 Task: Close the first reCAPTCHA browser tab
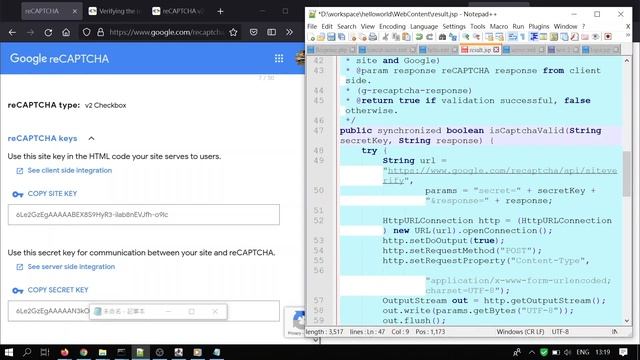point(75,11)
